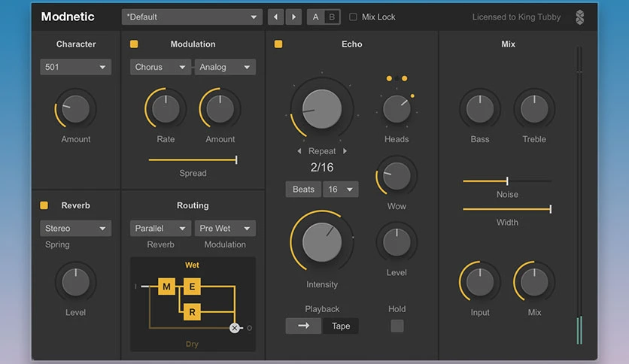Click the Mix knob
The image size is (629, 364).
(x=534, y=282)
